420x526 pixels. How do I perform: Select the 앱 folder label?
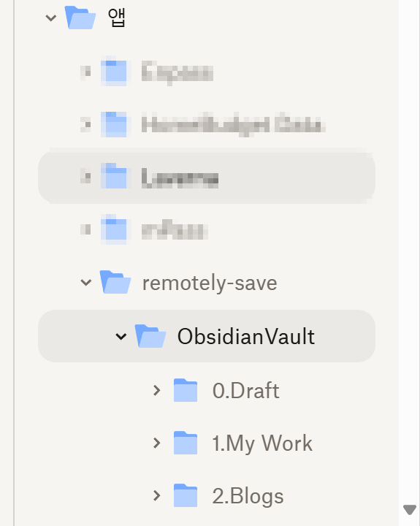click(x=116, y=18)
